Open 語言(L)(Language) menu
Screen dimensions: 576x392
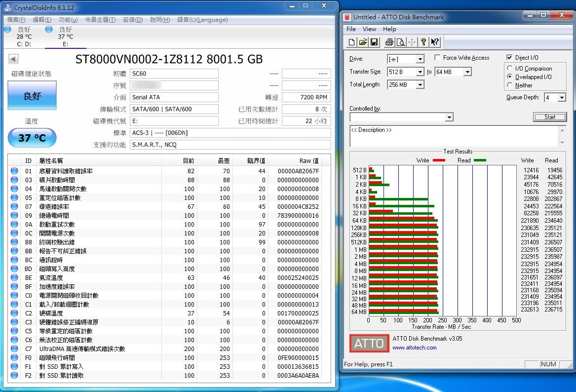point(202,20)
